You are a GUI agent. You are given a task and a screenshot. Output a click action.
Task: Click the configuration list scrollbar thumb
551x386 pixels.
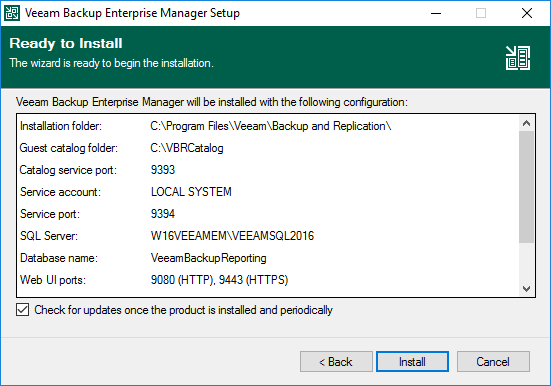526,187
